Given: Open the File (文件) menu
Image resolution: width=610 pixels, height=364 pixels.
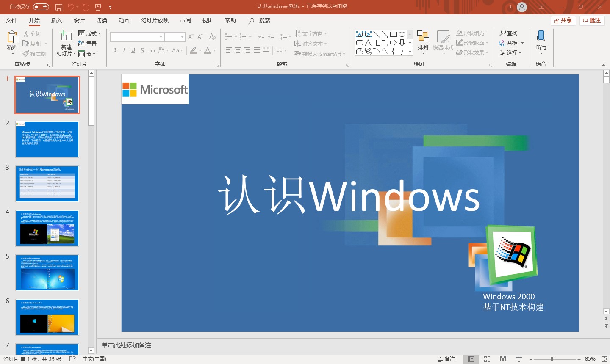Looking at the screenshot, I should point(11,20).
